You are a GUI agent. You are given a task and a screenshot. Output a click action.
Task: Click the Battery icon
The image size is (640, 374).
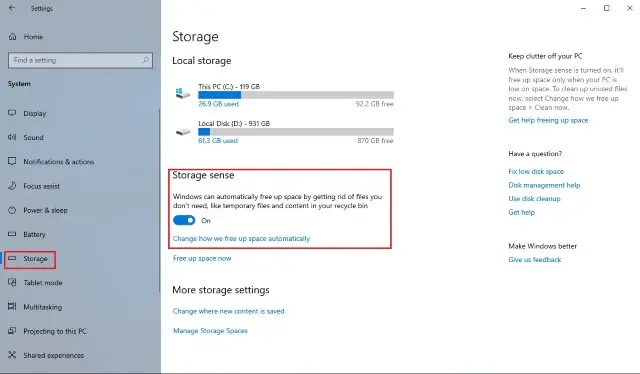(12, 234)
